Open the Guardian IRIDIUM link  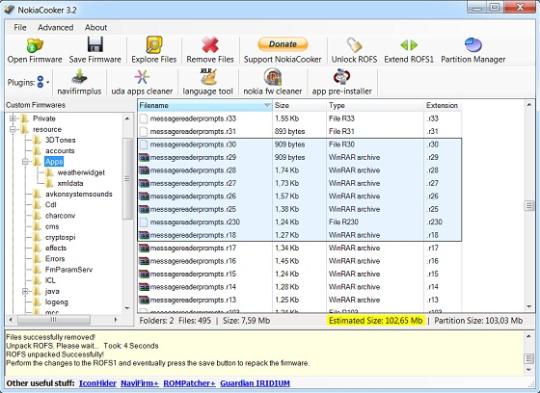pyautogui.click(x=255, y=383)
